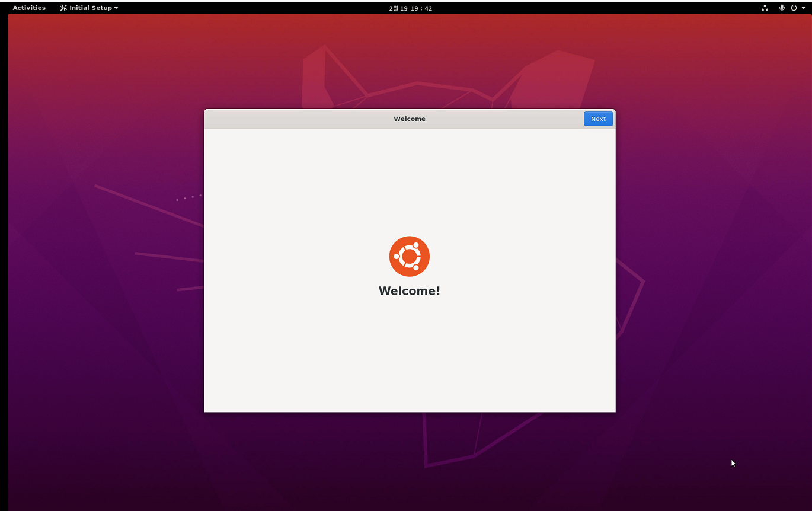Click the Welcome window title bar
Viewport: 812px width, 511px height.
(x=410, y=119)
